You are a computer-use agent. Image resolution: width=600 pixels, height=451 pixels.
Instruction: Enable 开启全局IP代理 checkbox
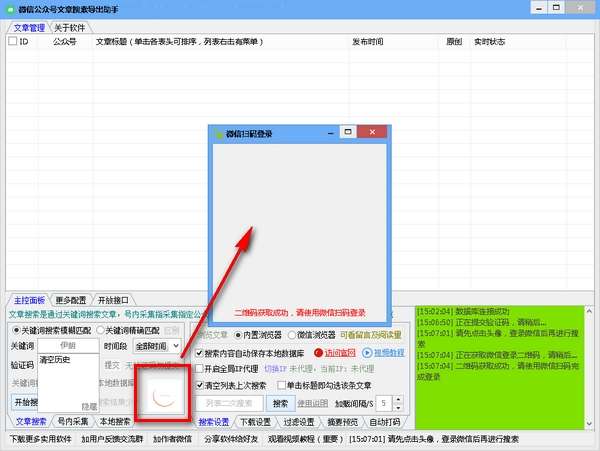199,369
